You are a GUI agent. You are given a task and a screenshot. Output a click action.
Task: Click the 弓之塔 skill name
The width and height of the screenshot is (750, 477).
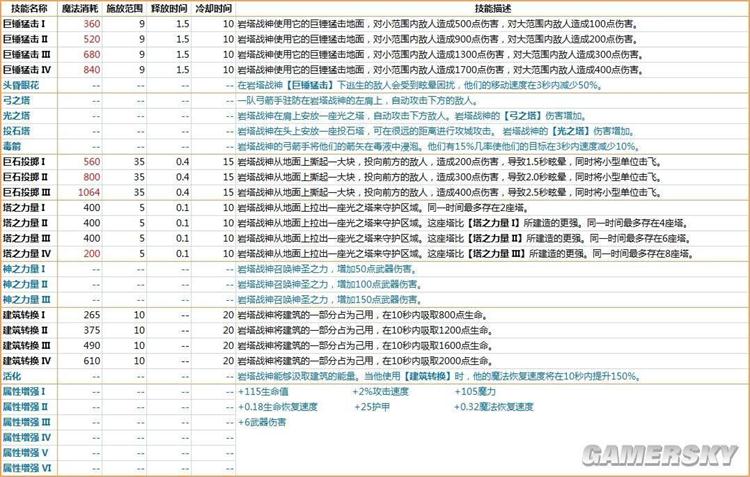15,102
